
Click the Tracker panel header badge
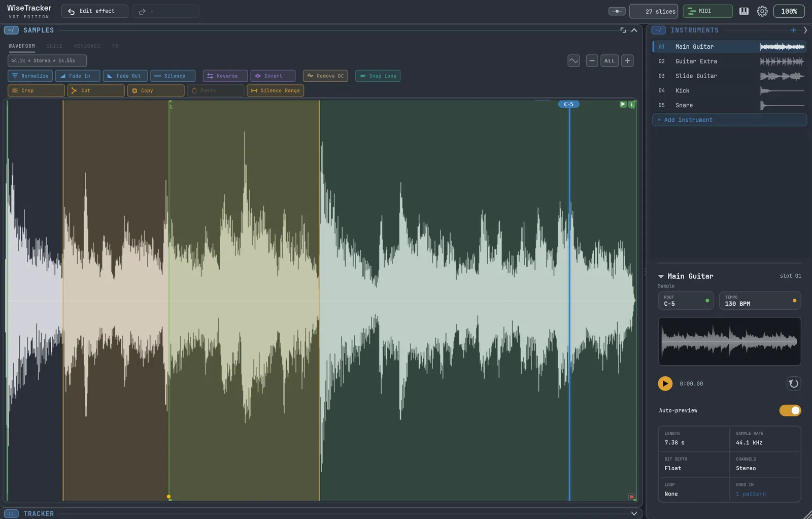click(11, 513)
